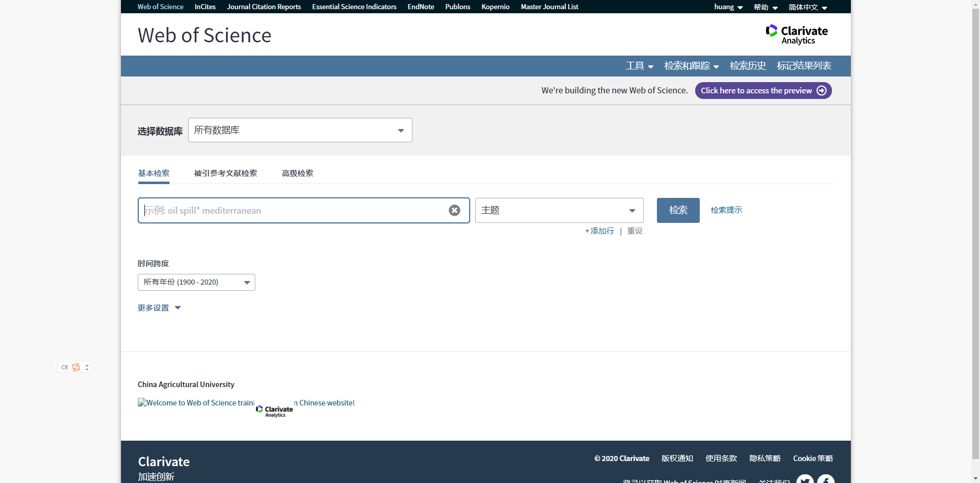The height and width of the screenshot is (483, 980).
Task: Open Master Journal List link
Action: [x=550, y=7]
